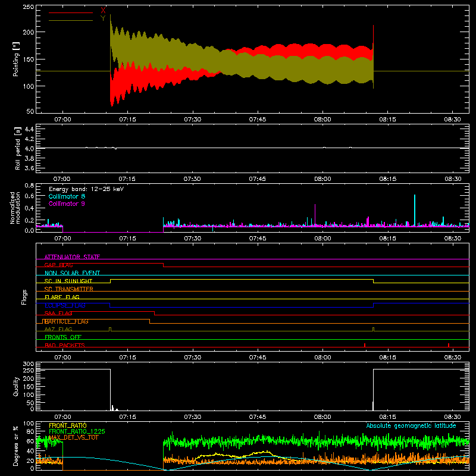Click the ATTENUATOR_STATE flag label
The image size is (476, 476).
(72, 257)
